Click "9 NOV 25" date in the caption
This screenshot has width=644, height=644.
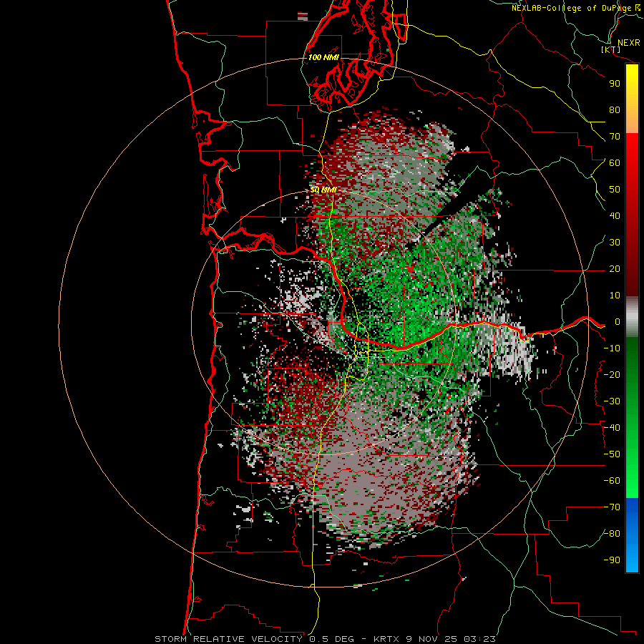click(x=432, y=639)
